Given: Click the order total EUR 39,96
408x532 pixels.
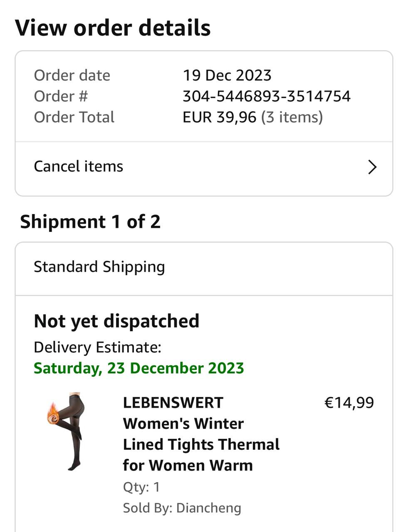Looking at the screenshot, I should point(220,117).
